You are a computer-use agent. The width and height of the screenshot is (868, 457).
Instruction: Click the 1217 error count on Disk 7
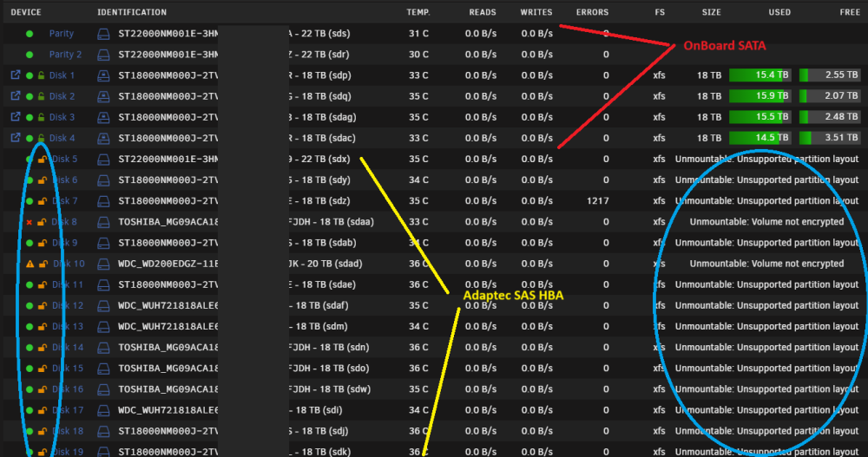598,201
